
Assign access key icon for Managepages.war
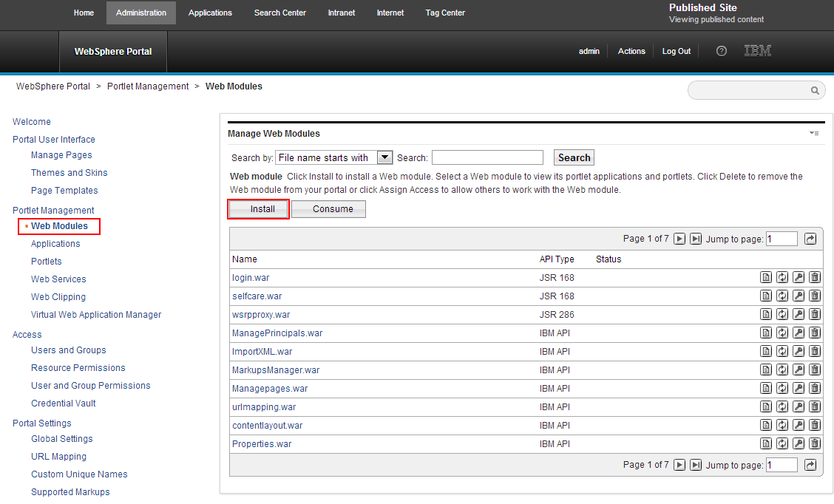click(799, 388)
